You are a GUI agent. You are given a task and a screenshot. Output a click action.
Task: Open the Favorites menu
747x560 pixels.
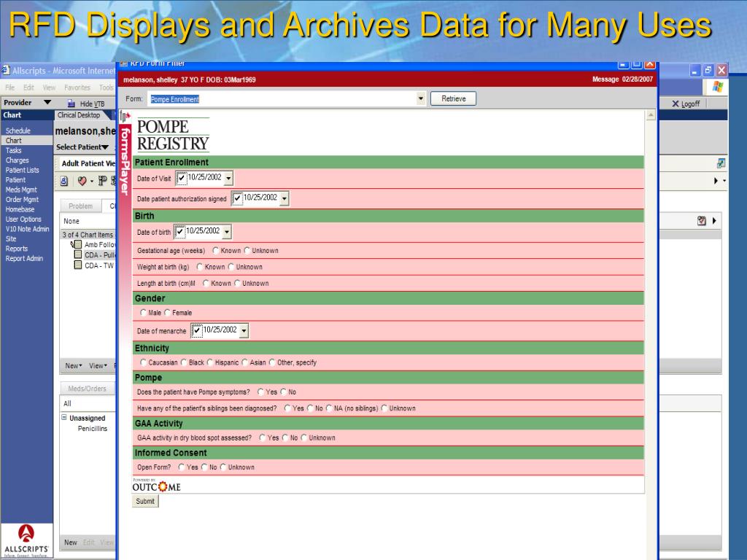77,87
